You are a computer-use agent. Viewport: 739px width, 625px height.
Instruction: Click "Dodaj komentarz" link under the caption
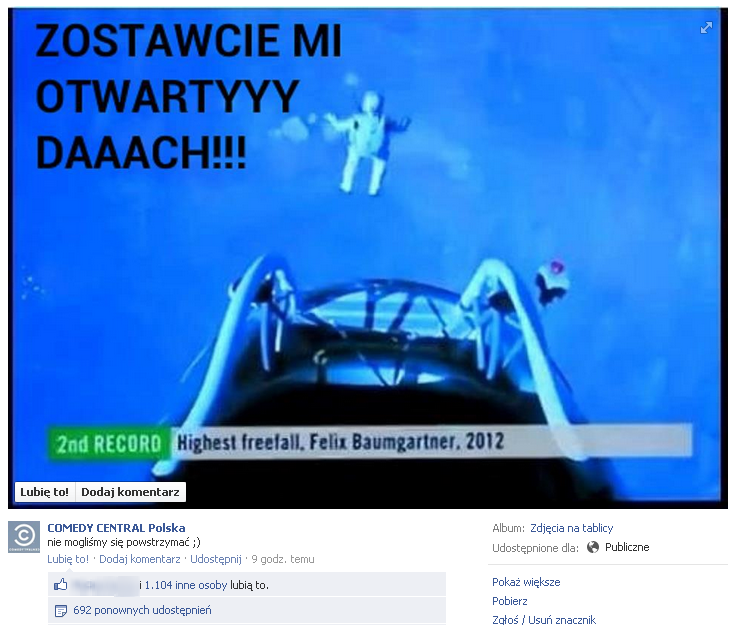click(x=140, y=559)
